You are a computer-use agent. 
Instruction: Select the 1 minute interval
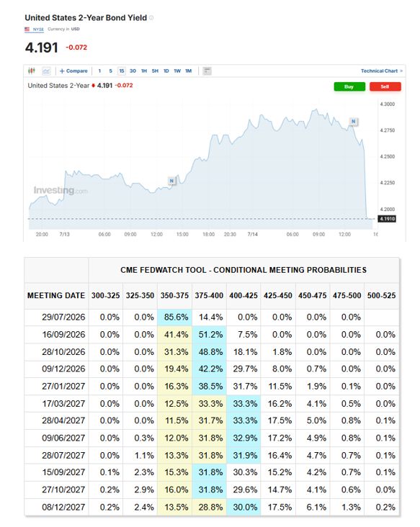coord(99,71)
